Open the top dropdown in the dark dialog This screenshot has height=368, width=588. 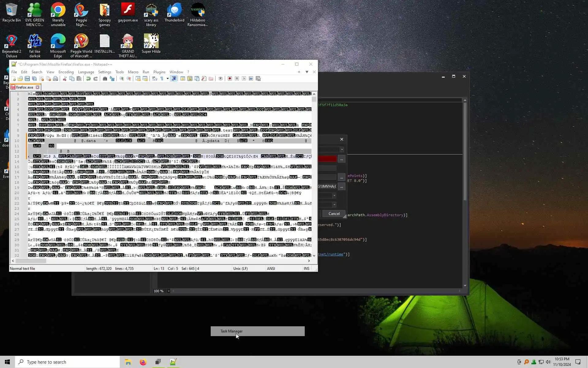pyautogui.click(x=342, y=150)
